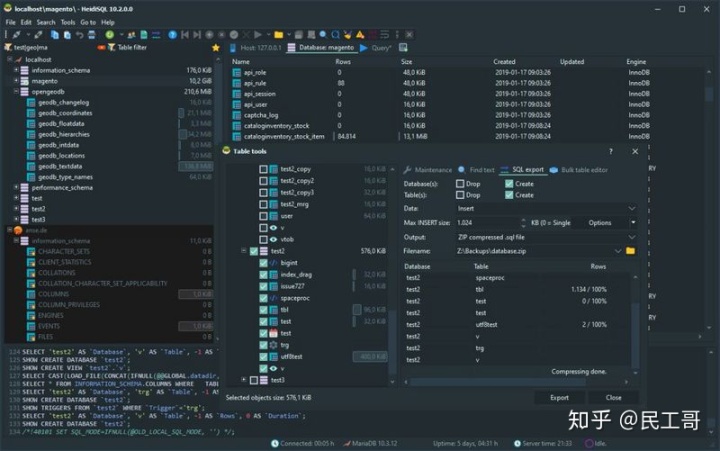The width and height of the screenshot is (720, 451).
Task: Click the blue Help question-mark icon
Action: pyautogui.click(x=172, y=34)
